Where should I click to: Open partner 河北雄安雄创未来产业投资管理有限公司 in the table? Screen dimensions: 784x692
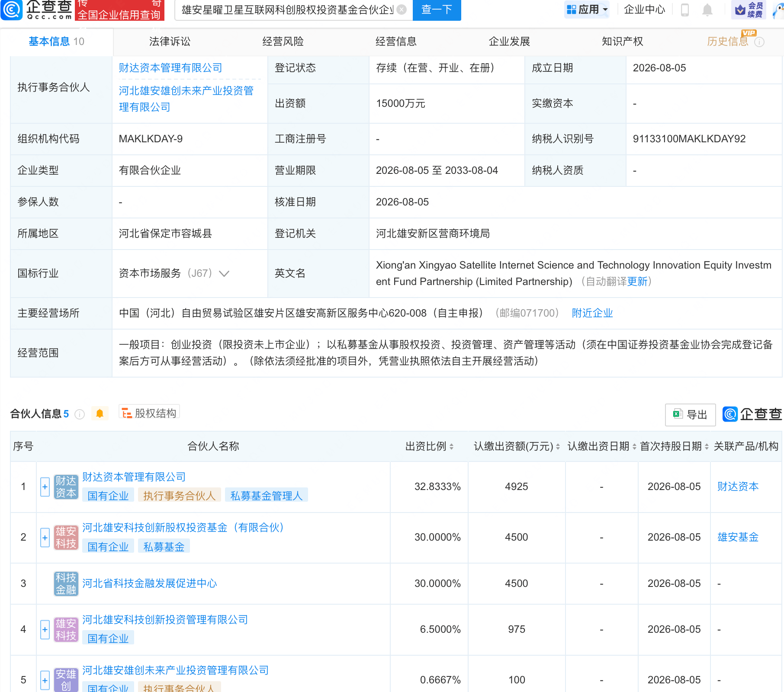point(175,670)
